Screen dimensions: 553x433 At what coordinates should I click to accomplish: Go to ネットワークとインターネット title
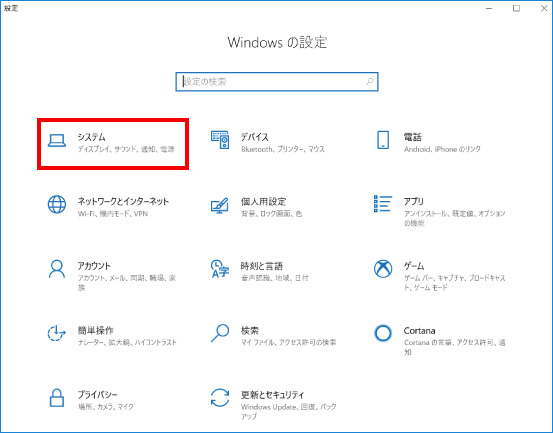tap(123, 201)
